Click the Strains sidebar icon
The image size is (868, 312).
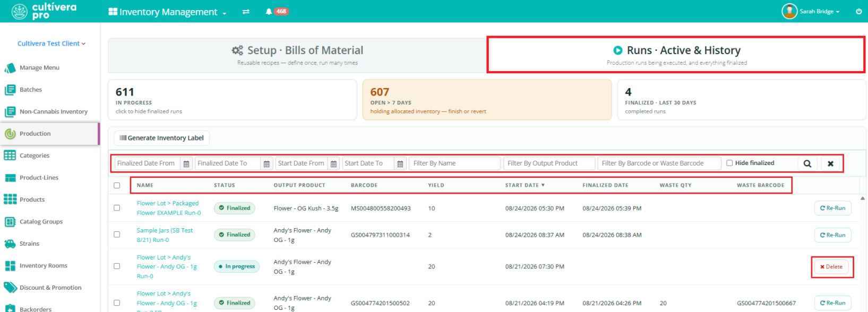(10, 244)
